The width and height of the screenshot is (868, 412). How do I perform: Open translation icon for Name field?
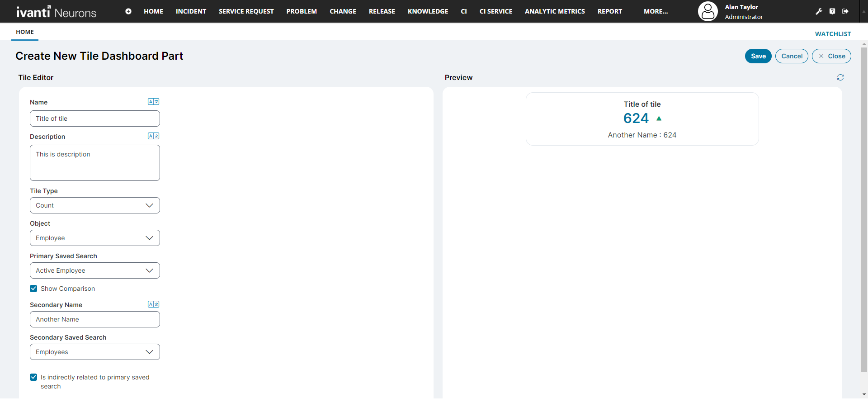(153, 102)
